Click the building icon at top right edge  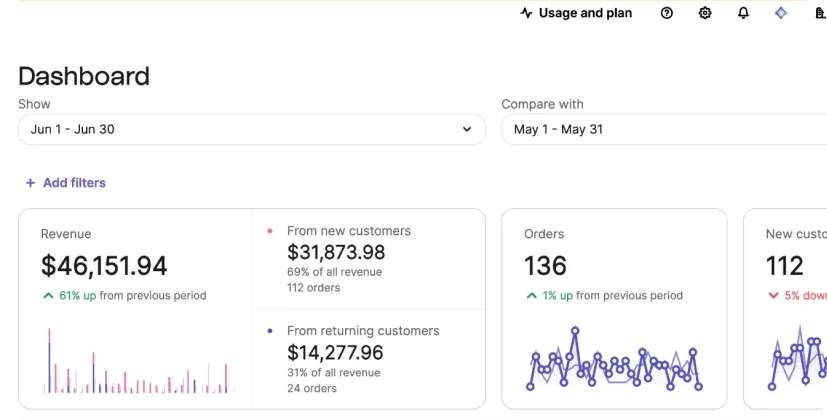tap(820, 13)
